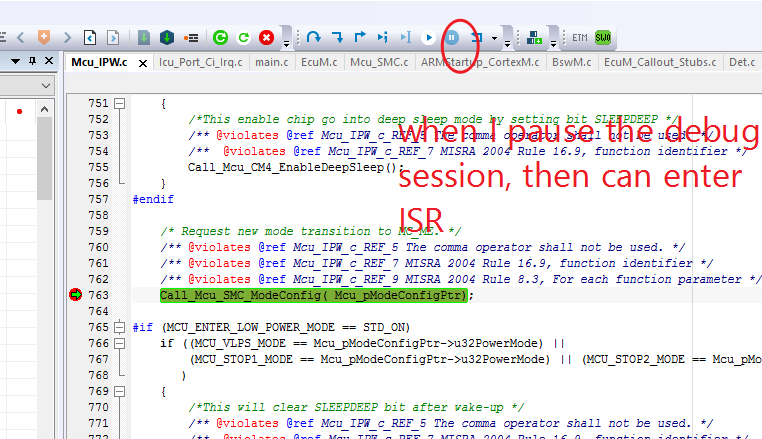The width and height of the screenshot is (762, 439).
Task: Collapse the code block at line 769
Action: pyautogui.click(x=119, y=391)
